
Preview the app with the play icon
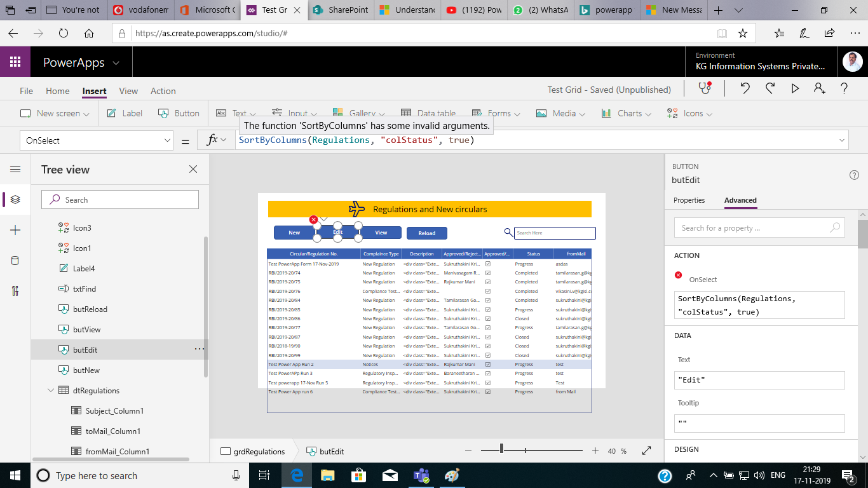click(795, 89)
